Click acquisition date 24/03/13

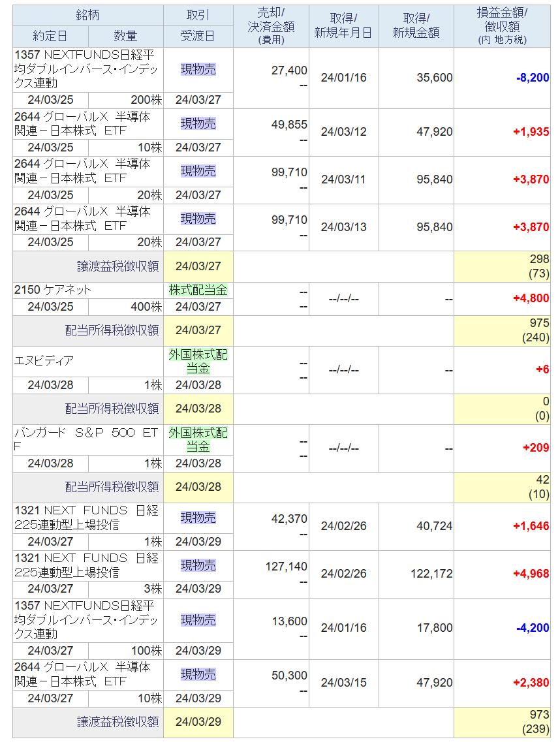343,227
